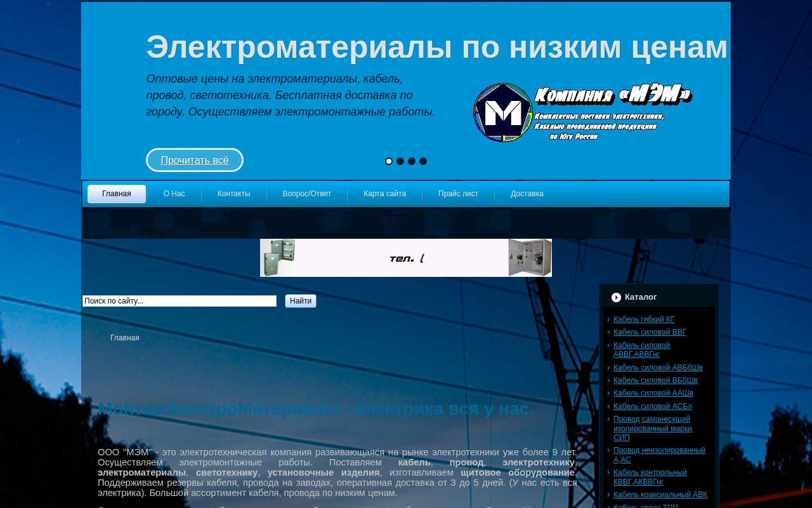Click the Каталог panel header

pos(659,297)
